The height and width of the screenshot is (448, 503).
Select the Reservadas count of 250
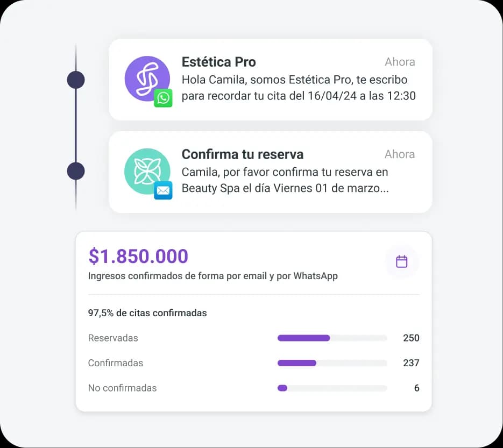click(x=411, y=338)
